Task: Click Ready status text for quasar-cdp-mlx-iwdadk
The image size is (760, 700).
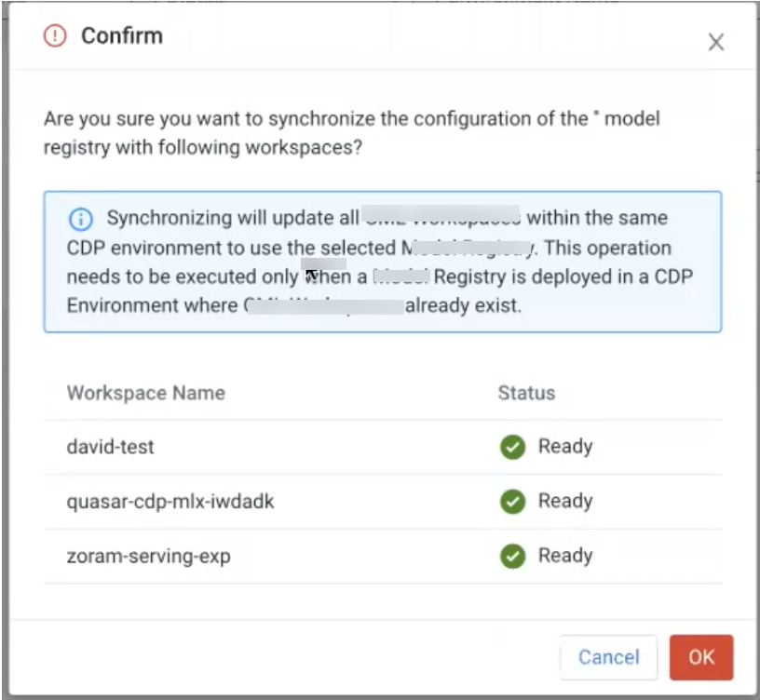Action: [565, 502]
